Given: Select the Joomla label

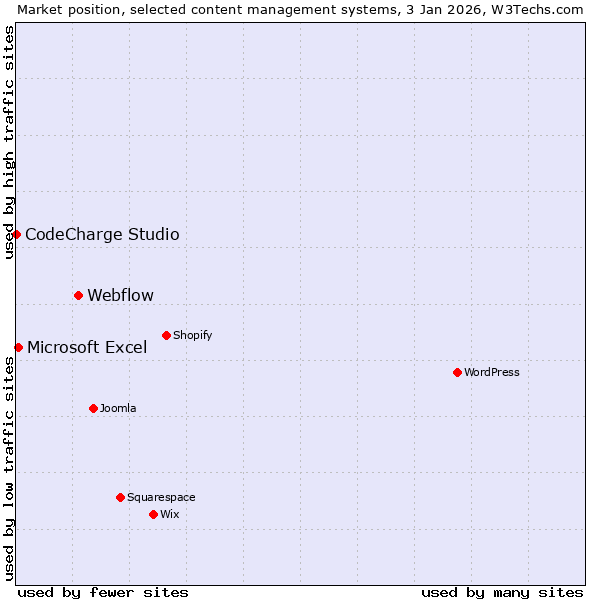Looking at the screenshot, I should coord(118,408).
